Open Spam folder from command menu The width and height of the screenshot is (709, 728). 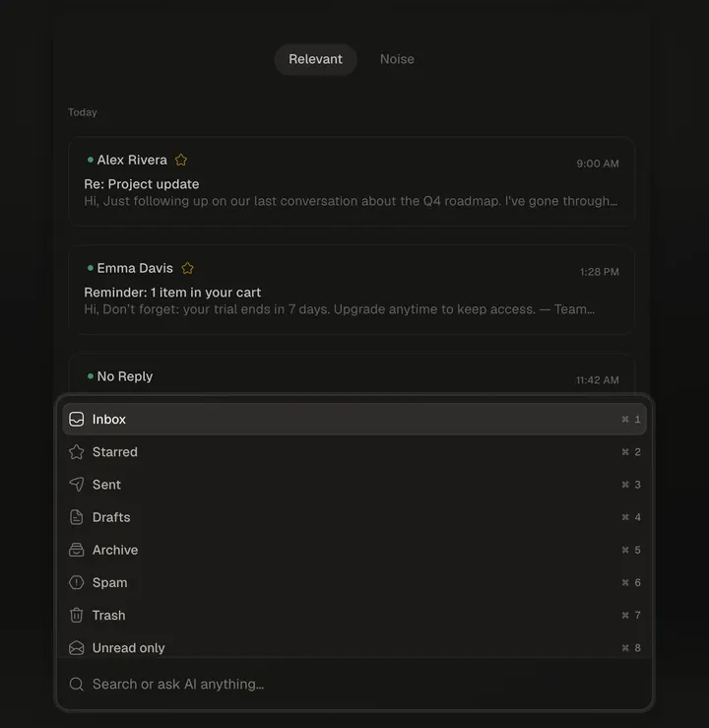[x=354, y=582]
